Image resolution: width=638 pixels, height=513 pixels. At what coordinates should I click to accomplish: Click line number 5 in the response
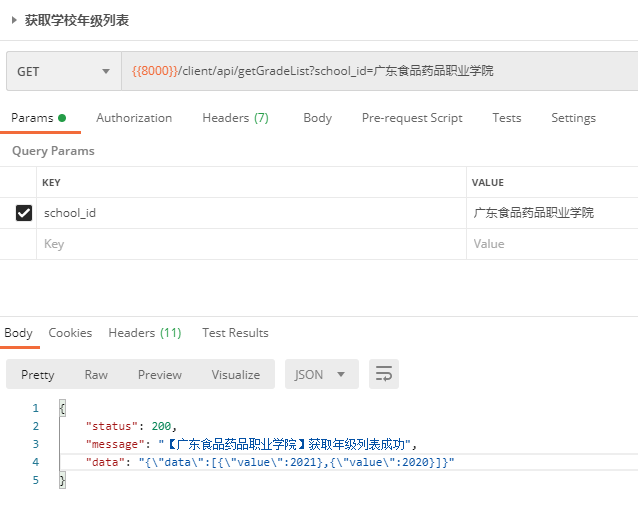coord(36,480)
